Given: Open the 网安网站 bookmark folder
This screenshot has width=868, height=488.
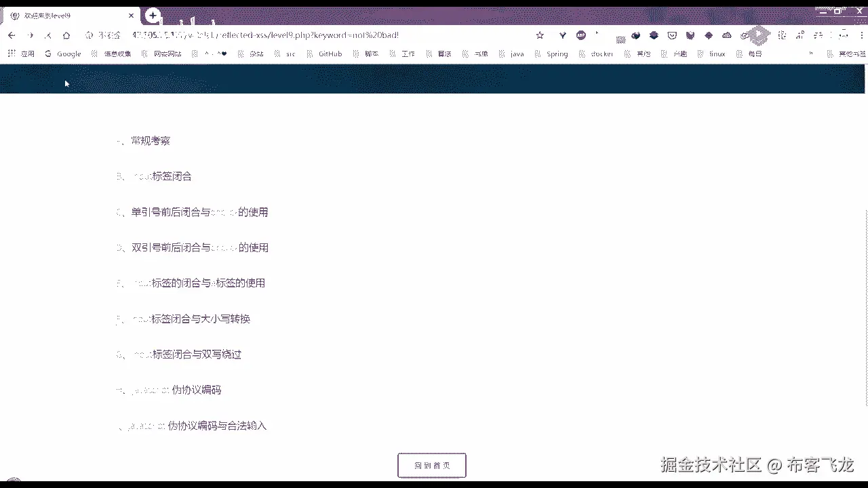Looking at the screenshot, I should click(161, 54).
